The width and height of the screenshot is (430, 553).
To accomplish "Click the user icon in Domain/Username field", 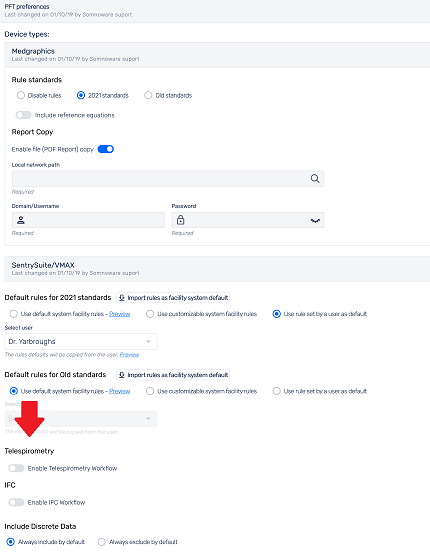I will pyautogui.click(x=21, y=220).
